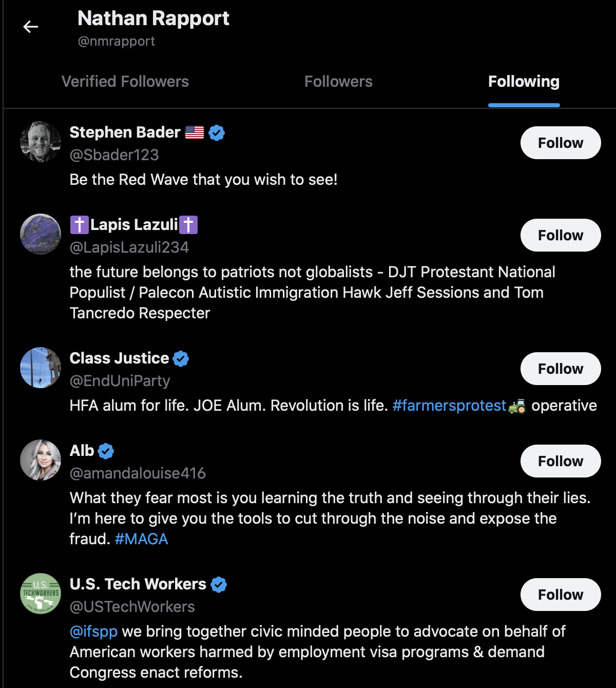
Task: Open Lapis Lazuli's avatar image
Action: pos(41,234)
